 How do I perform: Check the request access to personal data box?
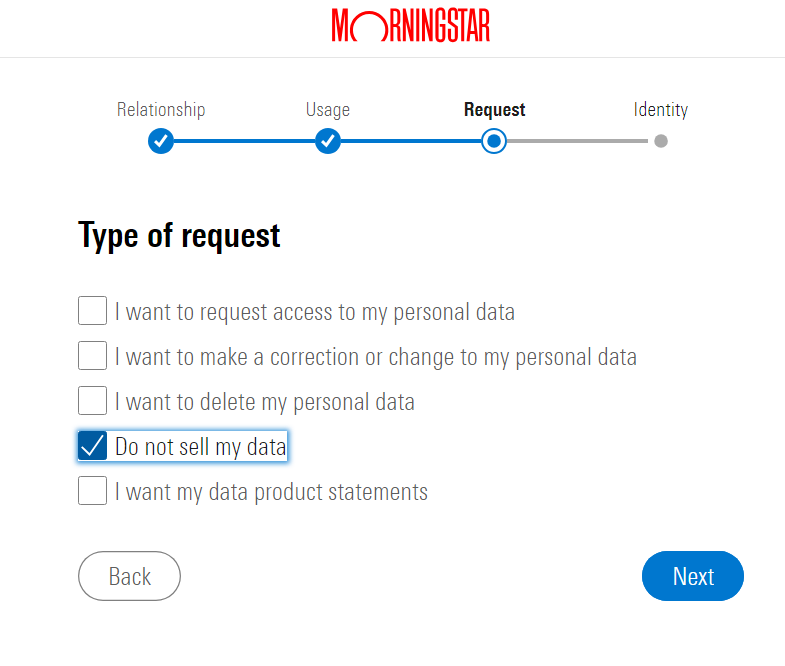tap(92, 311)
